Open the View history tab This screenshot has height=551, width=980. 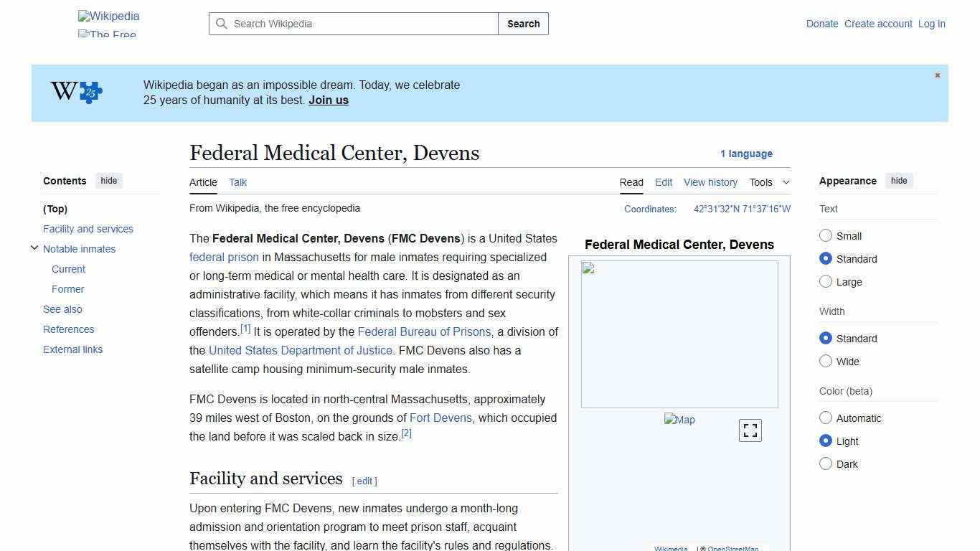(710, 182)
